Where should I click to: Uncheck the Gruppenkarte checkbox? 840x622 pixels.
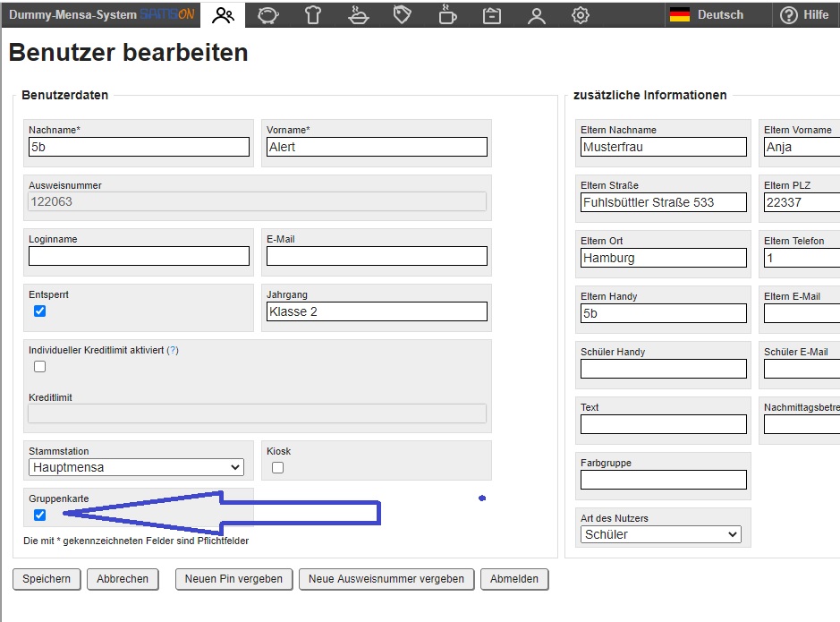pos(39,515)
